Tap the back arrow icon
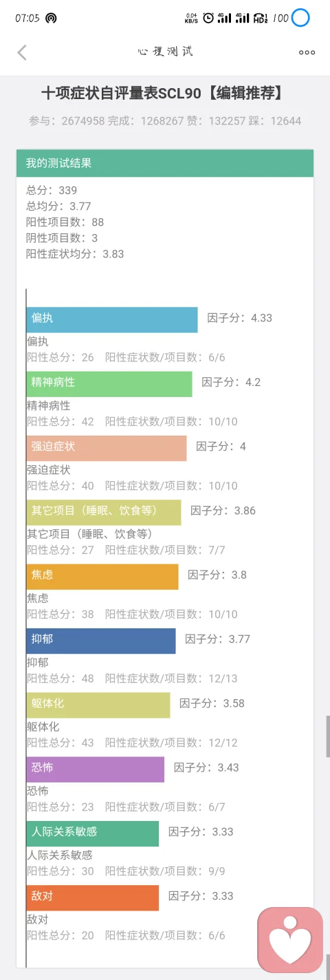The image size is (330, 980). coord(22,52)
